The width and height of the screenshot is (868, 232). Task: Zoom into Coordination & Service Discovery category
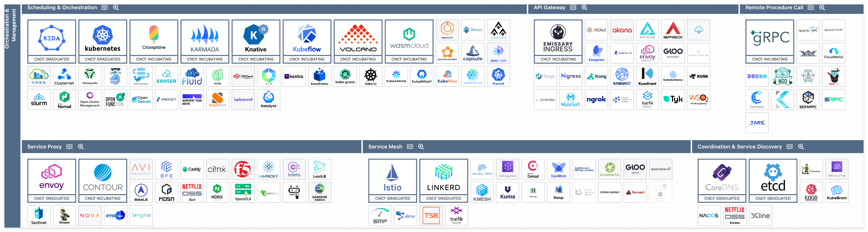(801, 147)
